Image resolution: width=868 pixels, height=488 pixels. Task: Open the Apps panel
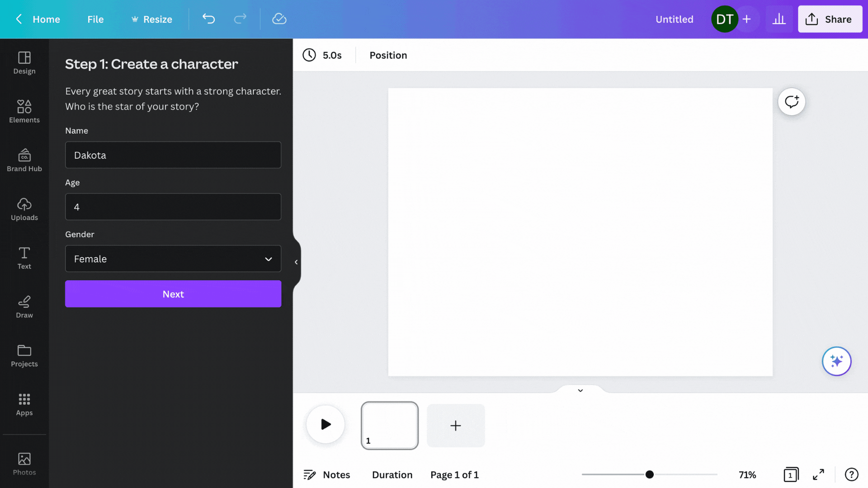[24, 404]
